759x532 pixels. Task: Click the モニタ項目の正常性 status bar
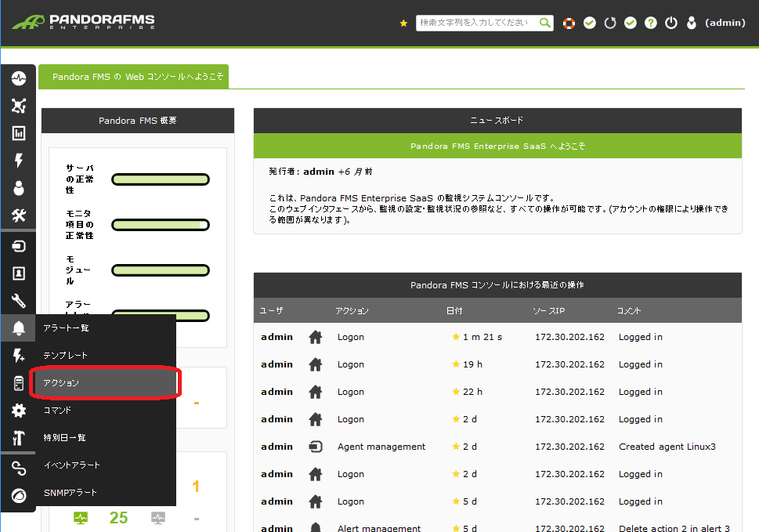[x=161, y=225]
